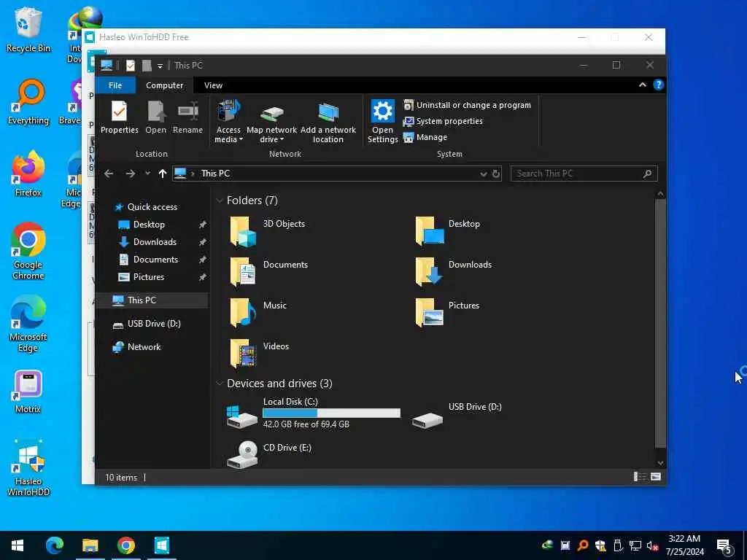Open the Quick Access Toolbar customize dropdown

(x=160, y=66)
